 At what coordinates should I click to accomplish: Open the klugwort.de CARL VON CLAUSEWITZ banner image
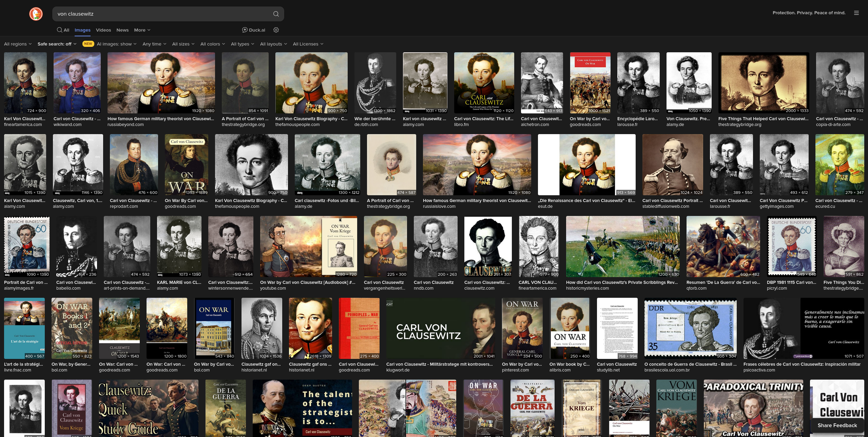pos(441,328)
